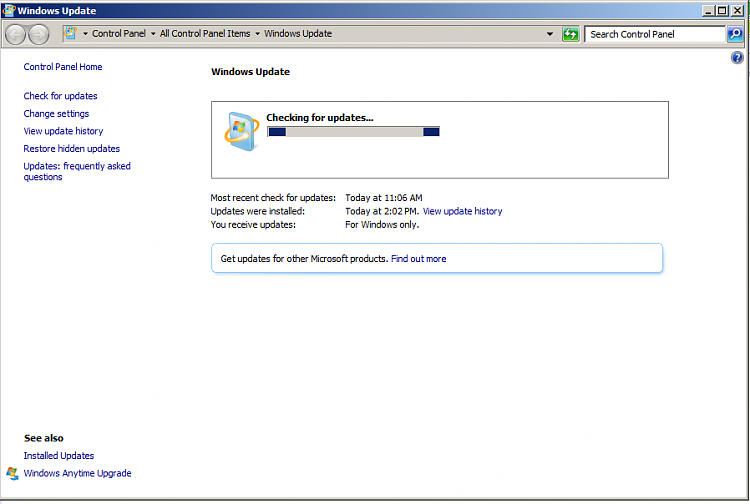Click Check for updates link

(60, 96)
